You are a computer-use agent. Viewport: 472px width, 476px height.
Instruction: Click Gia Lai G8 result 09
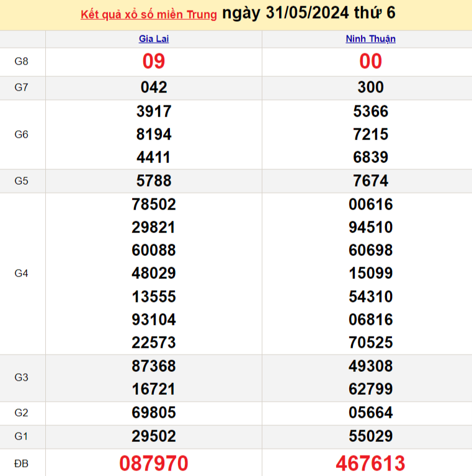coord(154,61)
